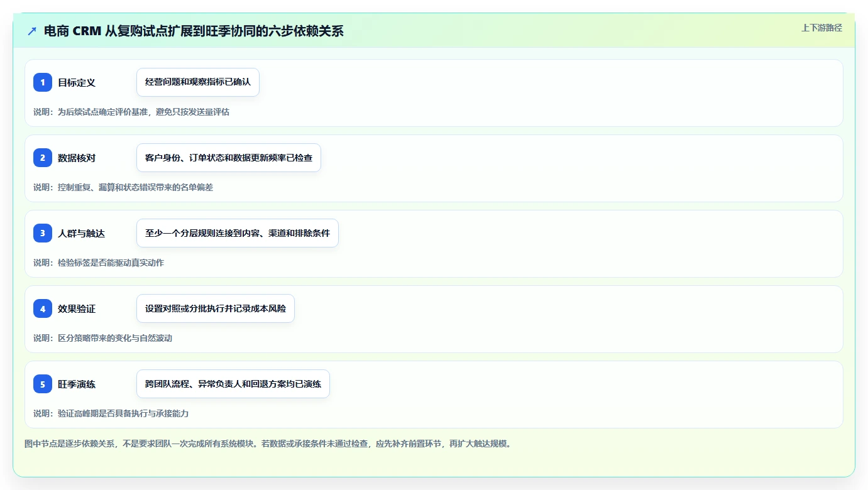Click the step number 2 badge
Viewport: 868px width, 490px height.
tap(43, 158)
